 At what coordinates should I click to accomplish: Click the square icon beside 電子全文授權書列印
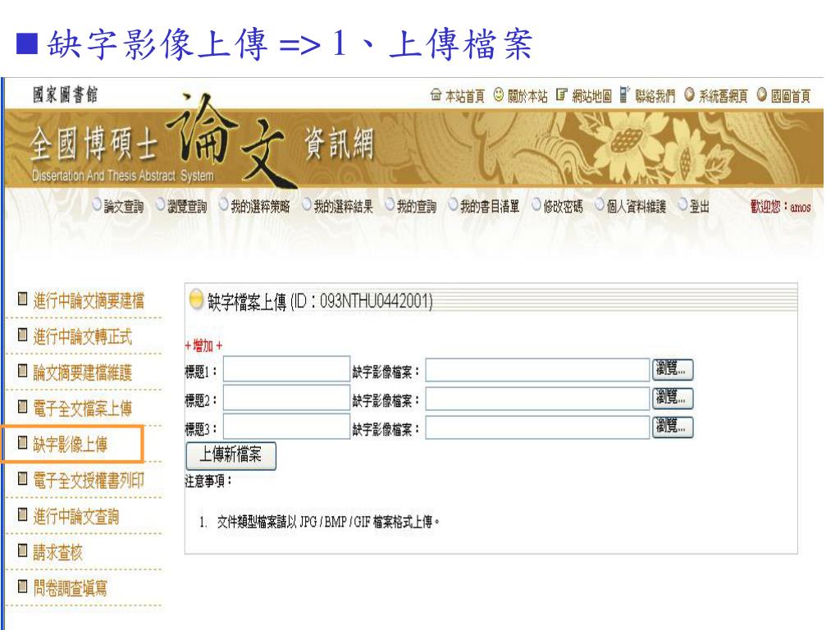(22, 478)
